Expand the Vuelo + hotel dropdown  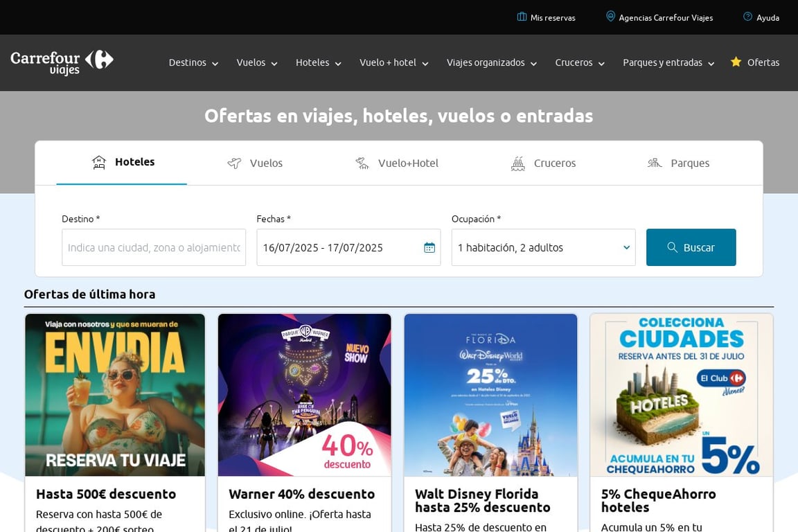coord(394,62)
